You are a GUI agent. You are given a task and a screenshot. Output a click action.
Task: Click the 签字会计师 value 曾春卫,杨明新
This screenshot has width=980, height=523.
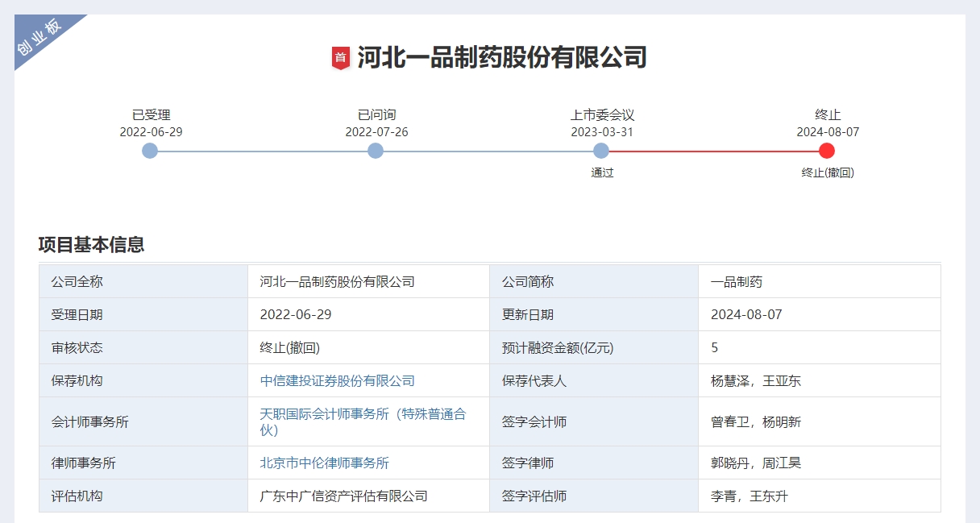pyautogui.click(x=756, y=421)
